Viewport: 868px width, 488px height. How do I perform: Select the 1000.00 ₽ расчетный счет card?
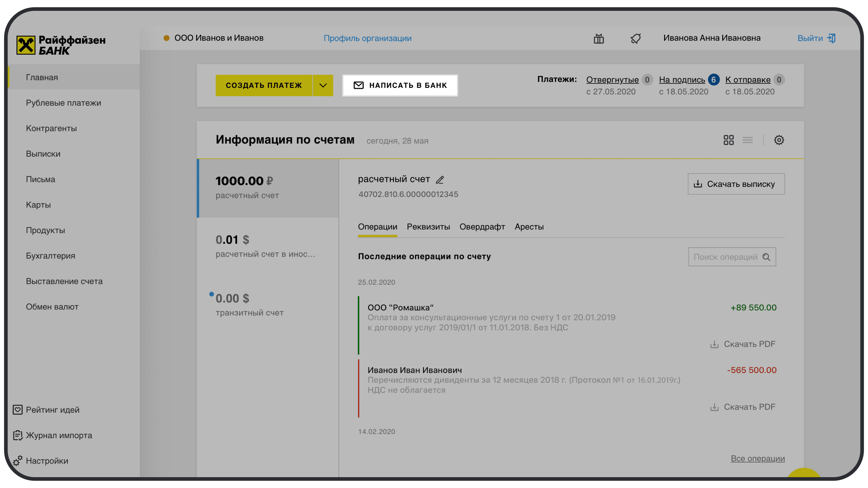coord(268,188)
